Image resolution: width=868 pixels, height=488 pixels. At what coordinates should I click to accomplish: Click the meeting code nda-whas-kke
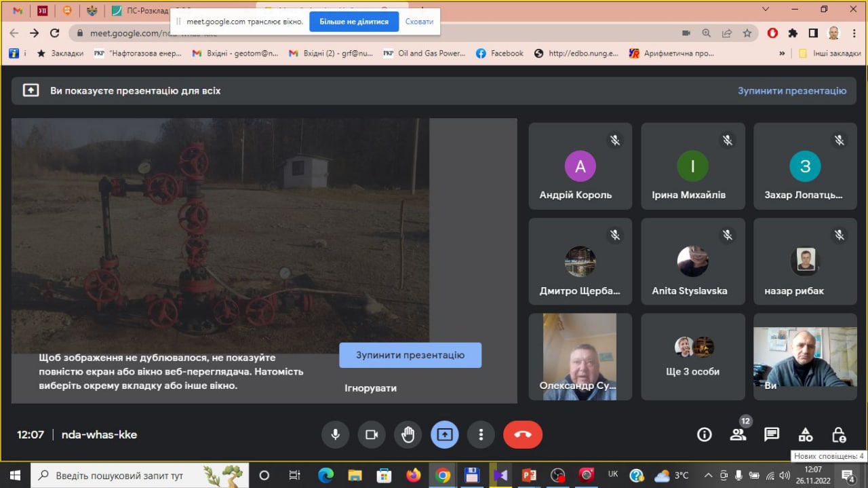[99, 434]
